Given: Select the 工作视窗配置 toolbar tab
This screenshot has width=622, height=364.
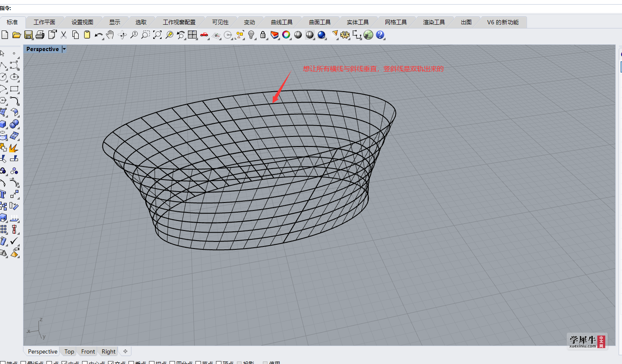Looking at the screenshot, I should (x=179, y=22).
